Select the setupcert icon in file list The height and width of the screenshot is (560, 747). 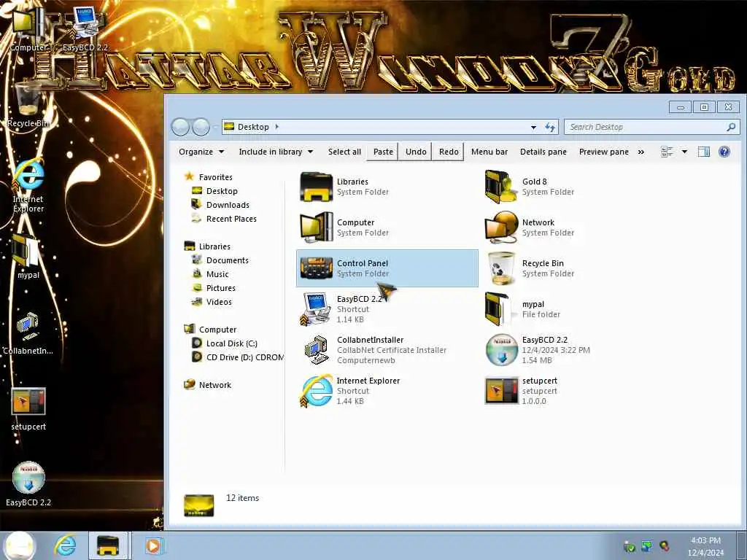point(501,391)
